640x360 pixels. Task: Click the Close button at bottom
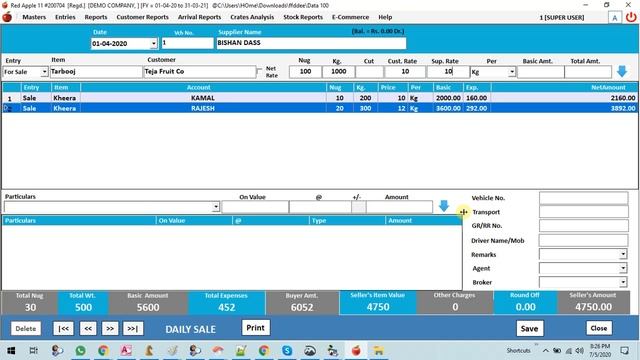[x=599, y=328]
